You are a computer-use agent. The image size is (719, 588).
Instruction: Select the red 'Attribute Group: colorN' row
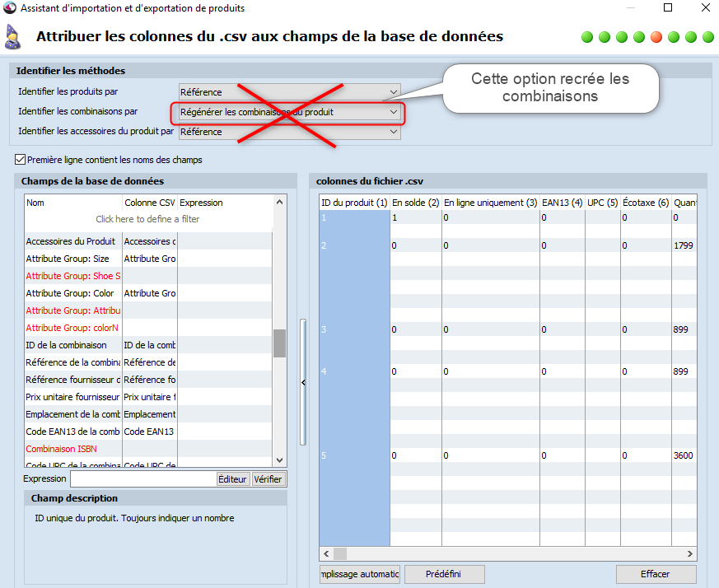pos(148,328)
